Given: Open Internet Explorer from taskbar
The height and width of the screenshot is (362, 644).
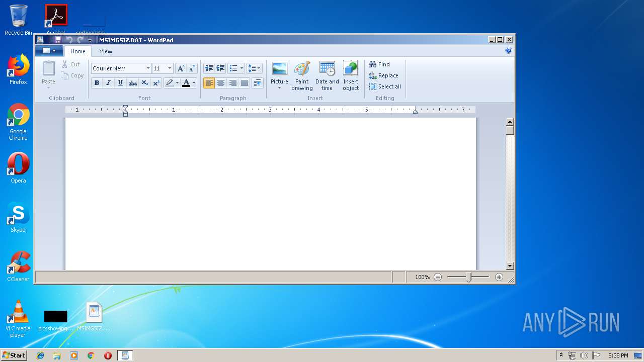Looking at the screenshot, I should [x=40, y=355].
